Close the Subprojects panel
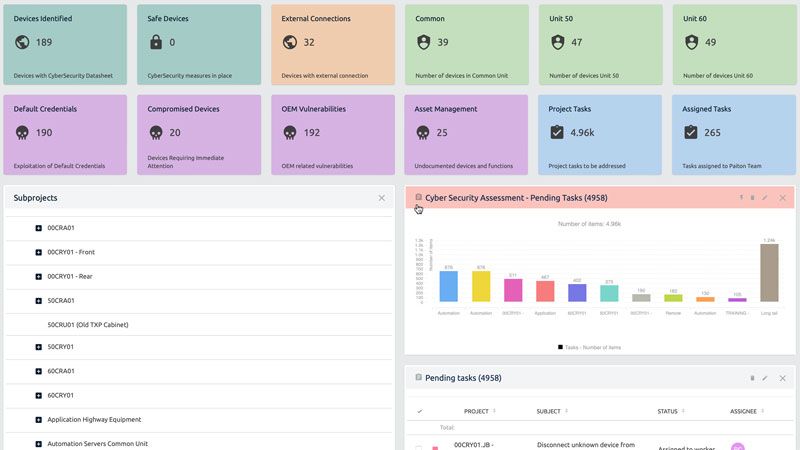This screenshot has width=800, height=450. [382, 198]
